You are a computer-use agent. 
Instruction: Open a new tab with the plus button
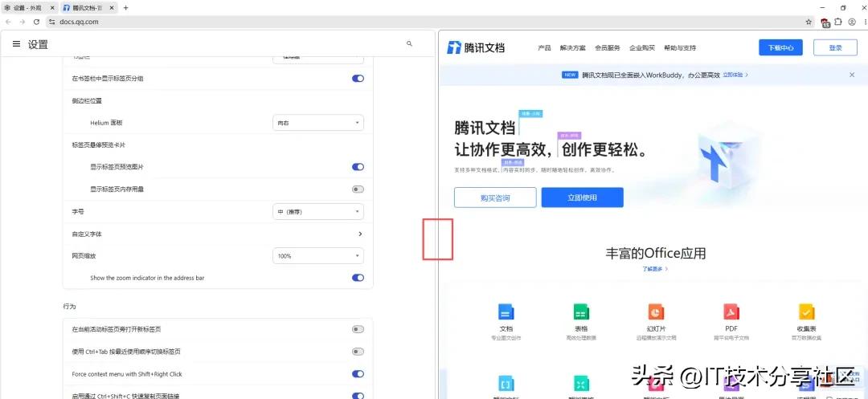tap(125, 8)
